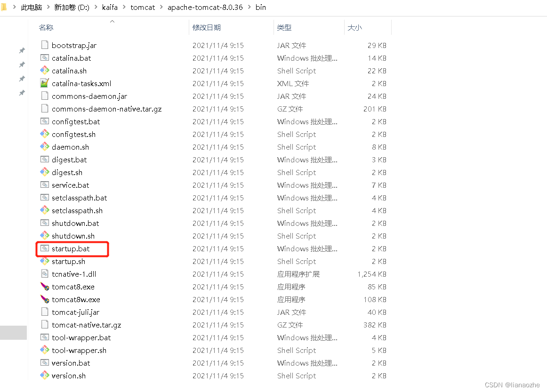This screenshot has width=547, height=392.
Task: Click bin folder in address bar
Action: [261, 8]
